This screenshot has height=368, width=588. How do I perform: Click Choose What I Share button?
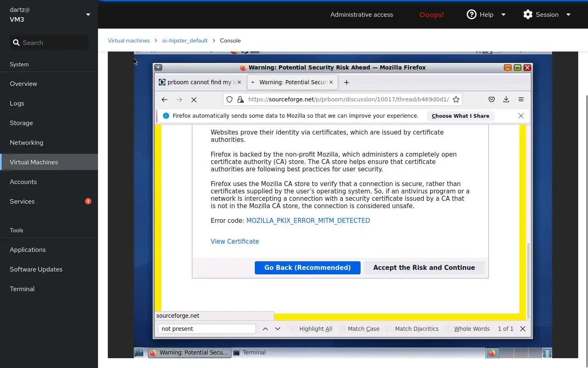(x=461, y=116)
